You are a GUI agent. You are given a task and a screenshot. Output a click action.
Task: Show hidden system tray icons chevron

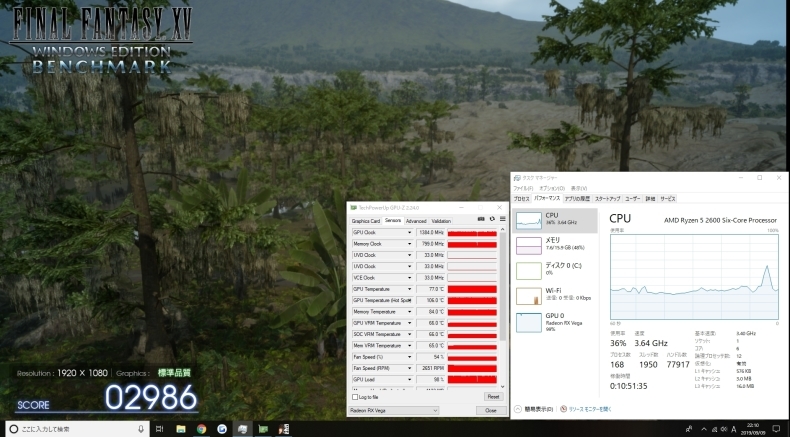point(704,429)
